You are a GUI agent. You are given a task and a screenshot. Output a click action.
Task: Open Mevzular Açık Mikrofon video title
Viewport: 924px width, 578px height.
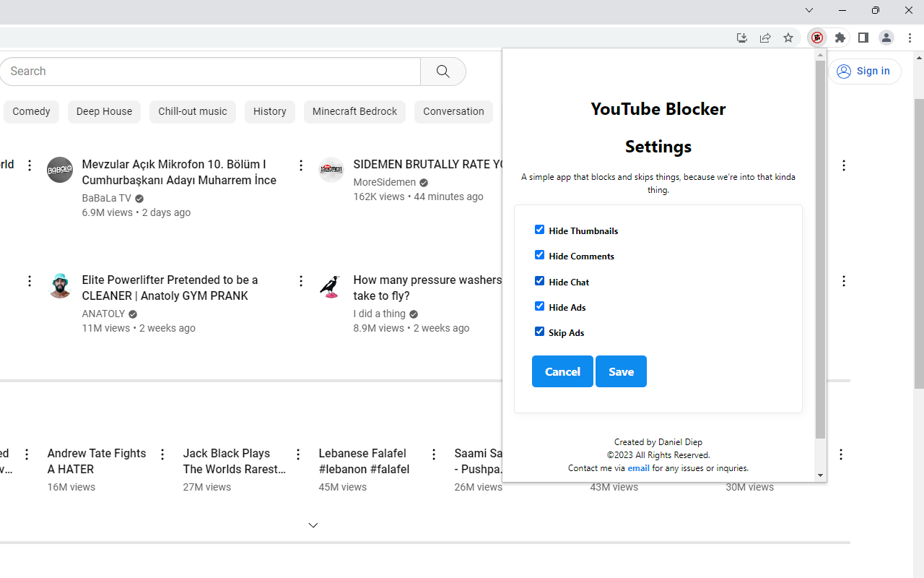tap(179, 172)
